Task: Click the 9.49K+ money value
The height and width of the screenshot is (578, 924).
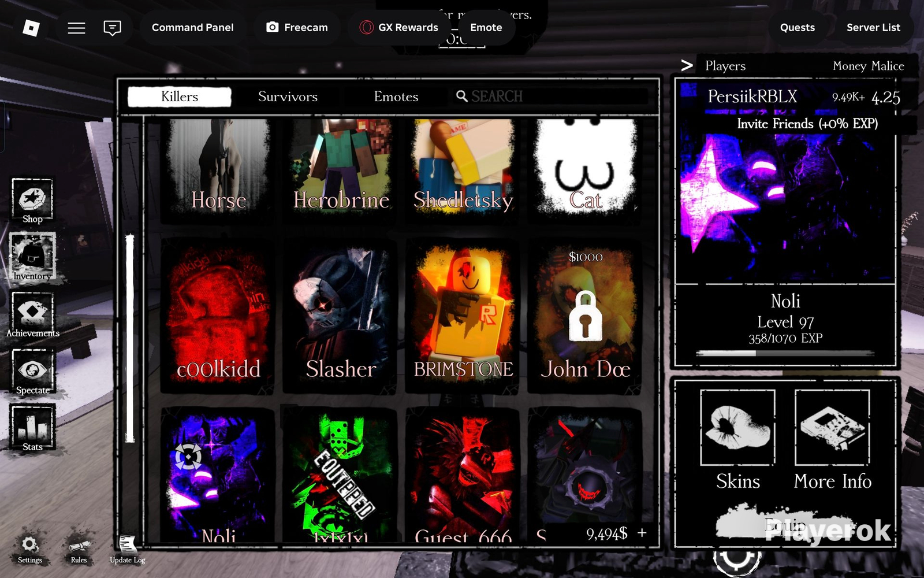Action: pyautogui.click(x=848, y=97)
